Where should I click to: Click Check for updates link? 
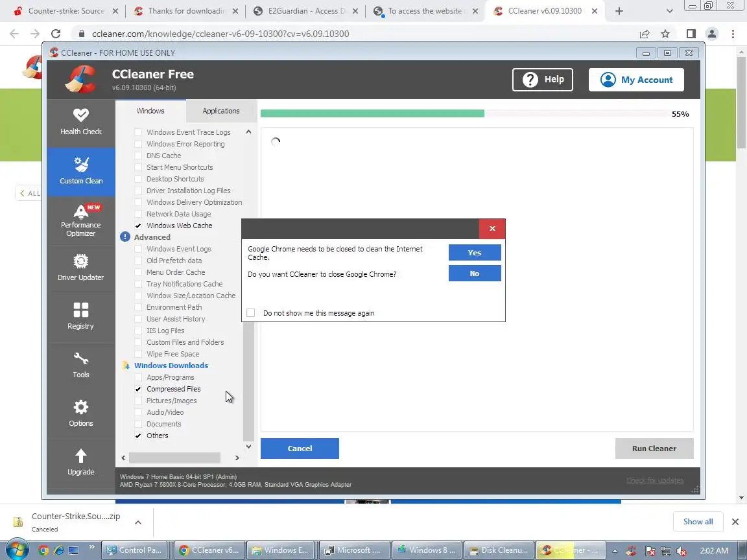coord(655,480)
